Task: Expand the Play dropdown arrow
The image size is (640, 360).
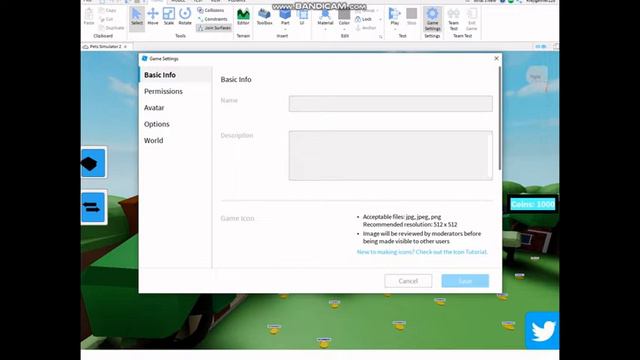Action: pos(394,29)
